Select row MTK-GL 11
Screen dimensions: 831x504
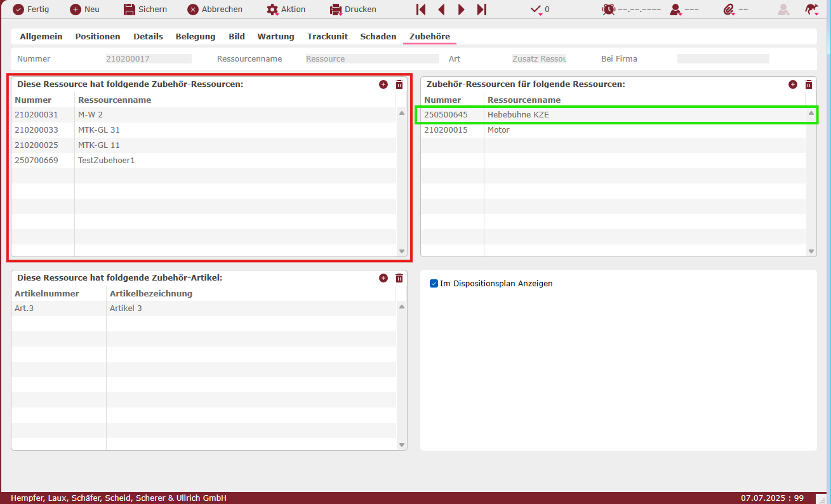[x=204, y=145]
